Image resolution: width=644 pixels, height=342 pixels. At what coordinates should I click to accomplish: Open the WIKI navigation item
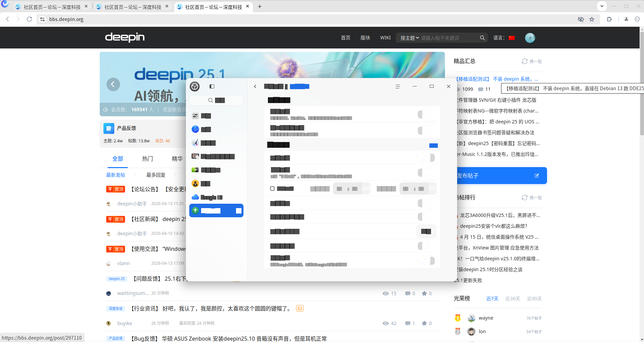[x=385, y=38]
